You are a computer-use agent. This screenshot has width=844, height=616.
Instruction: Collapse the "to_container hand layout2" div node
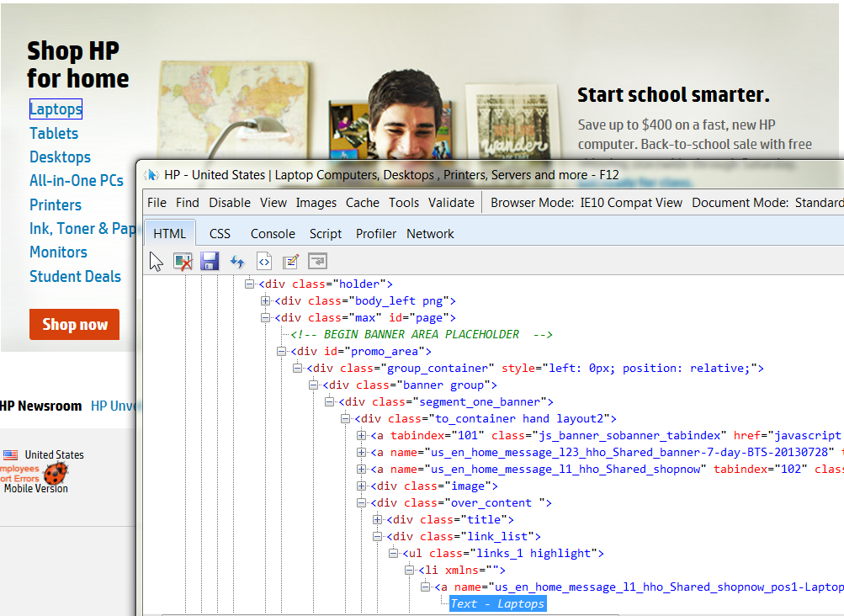click(x=345, y=419)
